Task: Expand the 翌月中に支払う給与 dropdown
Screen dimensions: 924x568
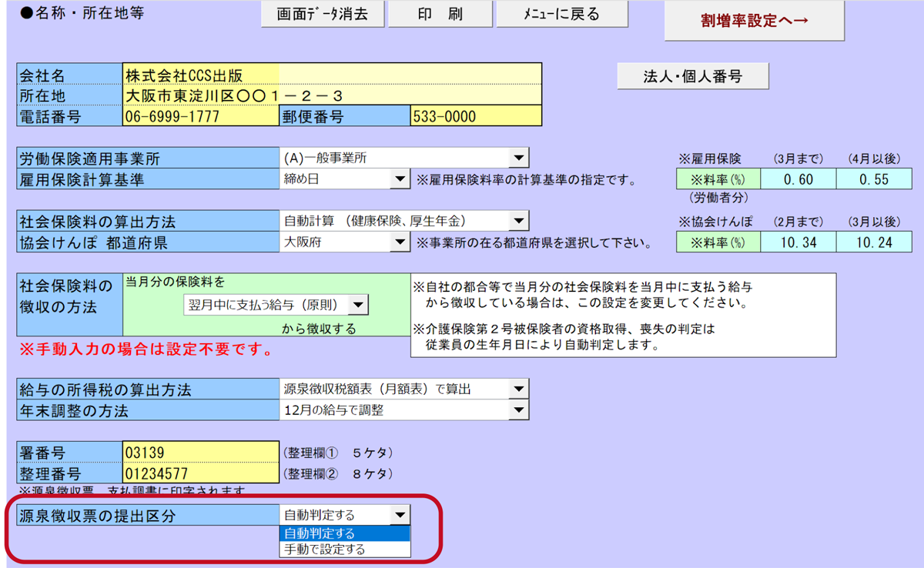Action: pos(358,305)
